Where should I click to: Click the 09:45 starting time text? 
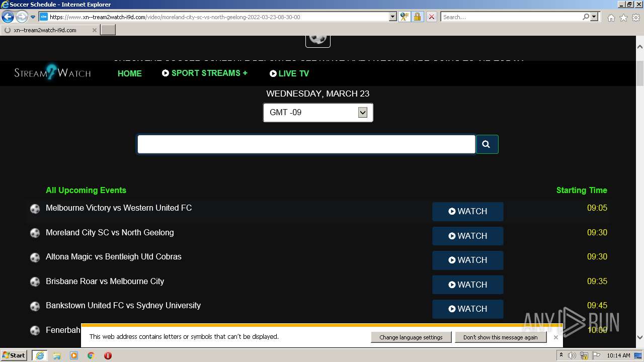(x=597, y=305)
